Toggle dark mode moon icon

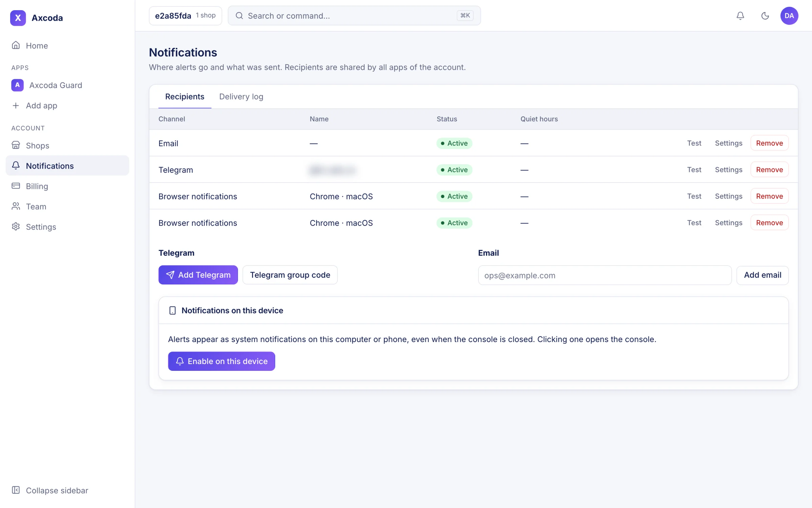click(x=765, y=16)
